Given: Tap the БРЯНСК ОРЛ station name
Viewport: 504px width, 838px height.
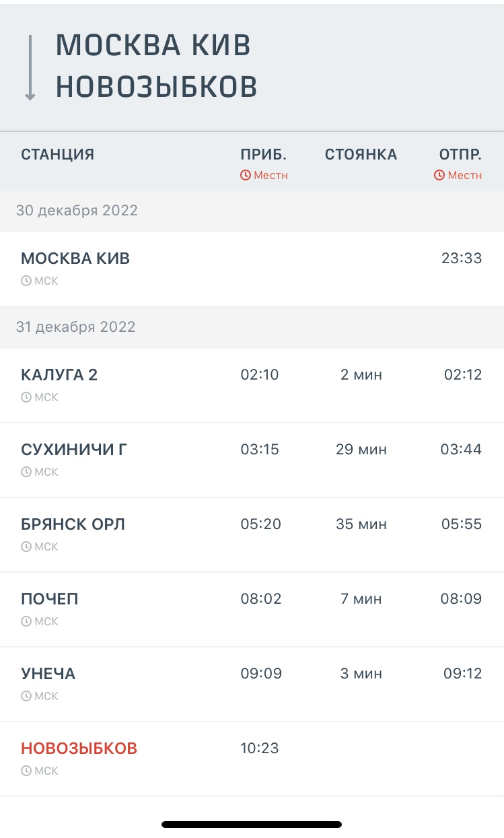Looking at the screenshot, I should pos(73,524).
